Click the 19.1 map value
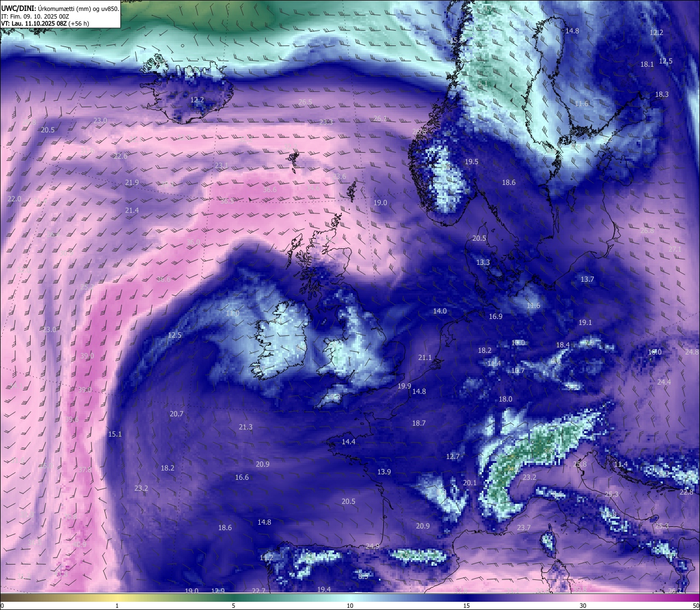 [x=585, y=322]
